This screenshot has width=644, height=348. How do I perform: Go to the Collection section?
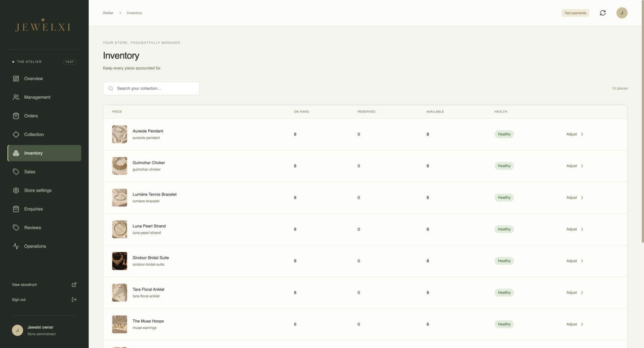[44, 135]
